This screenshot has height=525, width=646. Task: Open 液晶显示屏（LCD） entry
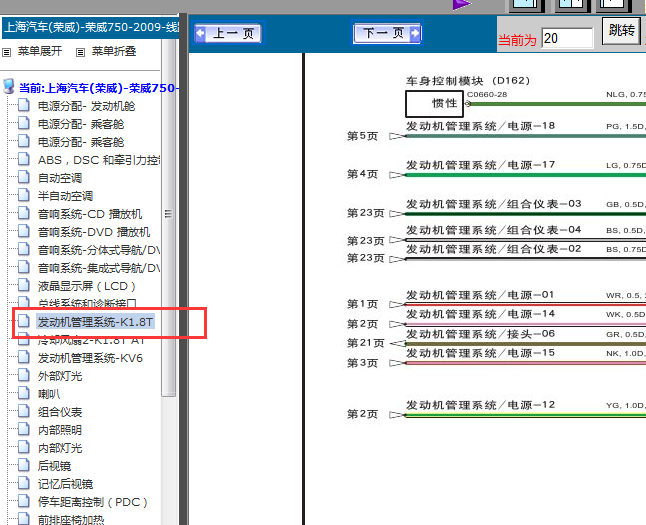[x=87, y=286]
